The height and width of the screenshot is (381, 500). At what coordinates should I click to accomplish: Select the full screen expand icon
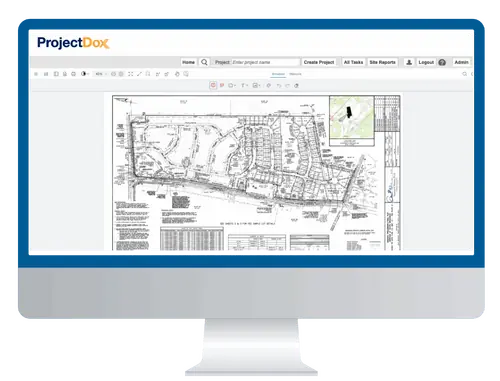(131, 74)
